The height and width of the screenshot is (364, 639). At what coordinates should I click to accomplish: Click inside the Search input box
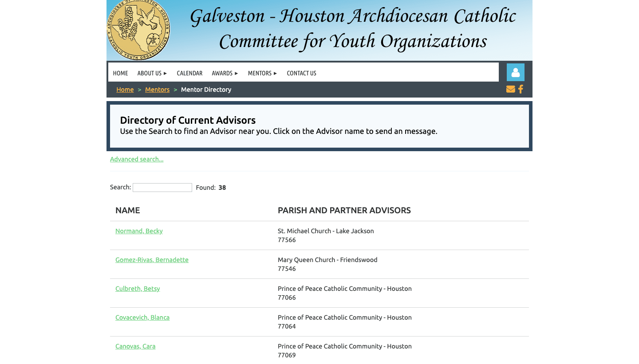pyautogui.click(x=162, y=187)
